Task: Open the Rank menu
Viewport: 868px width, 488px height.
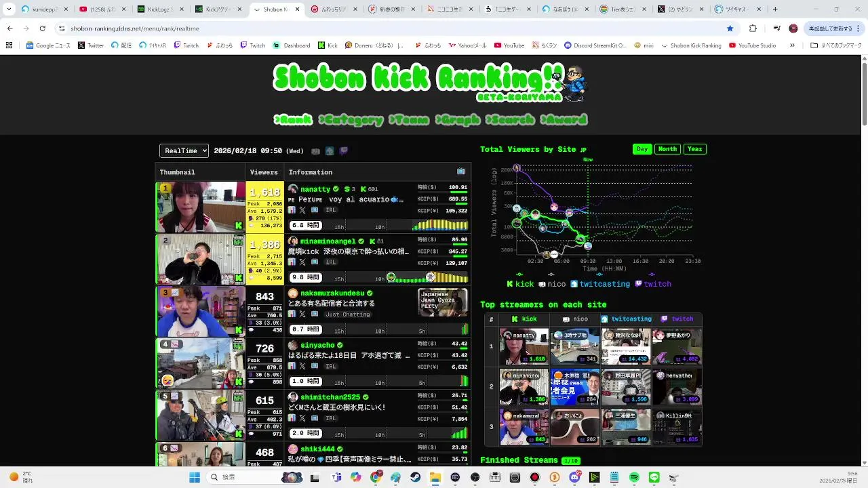Action: click(x=293, y=120)
